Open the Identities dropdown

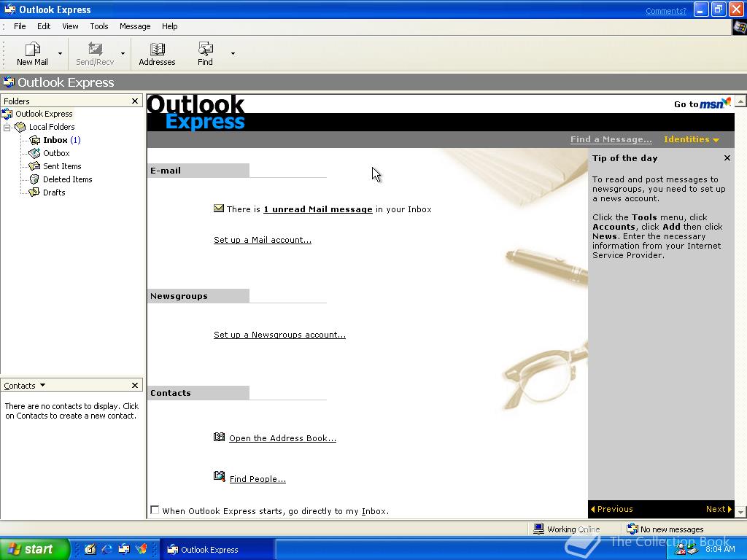tap(692, 139)
